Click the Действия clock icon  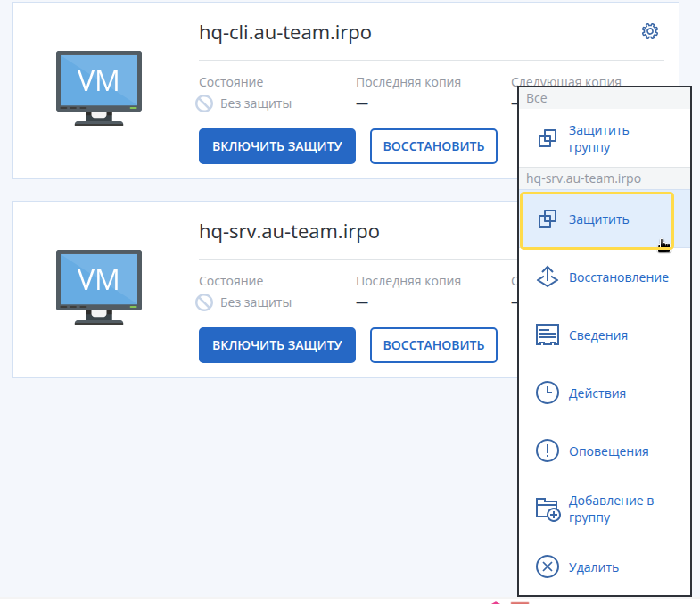point(547,393)
